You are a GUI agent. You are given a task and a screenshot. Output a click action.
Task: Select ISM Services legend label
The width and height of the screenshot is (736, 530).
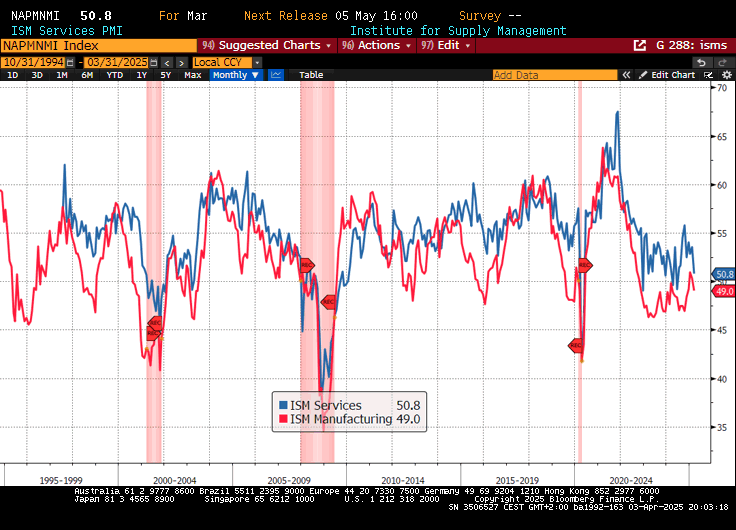325,405
